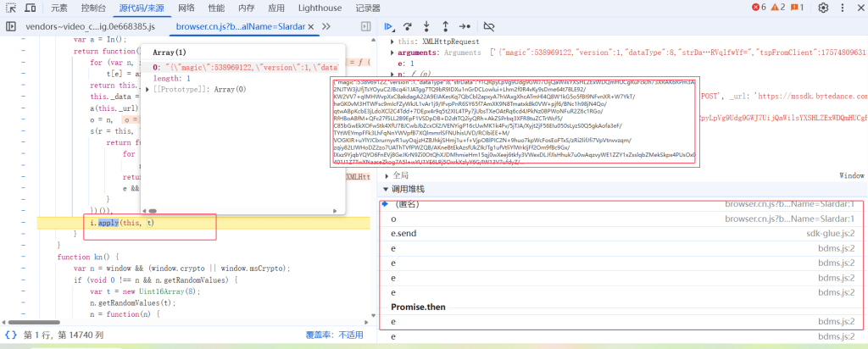Expand the 全局 scope section

387,174
